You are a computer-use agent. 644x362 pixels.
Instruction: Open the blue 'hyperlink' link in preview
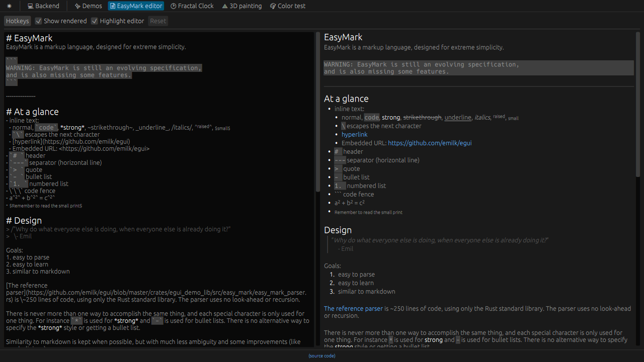[354, 135]
